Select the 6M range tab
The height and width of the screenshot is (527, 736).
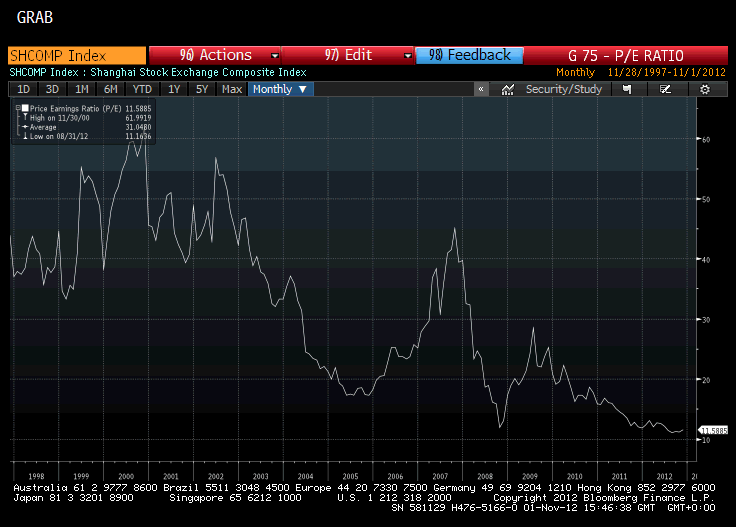(111, 89)
